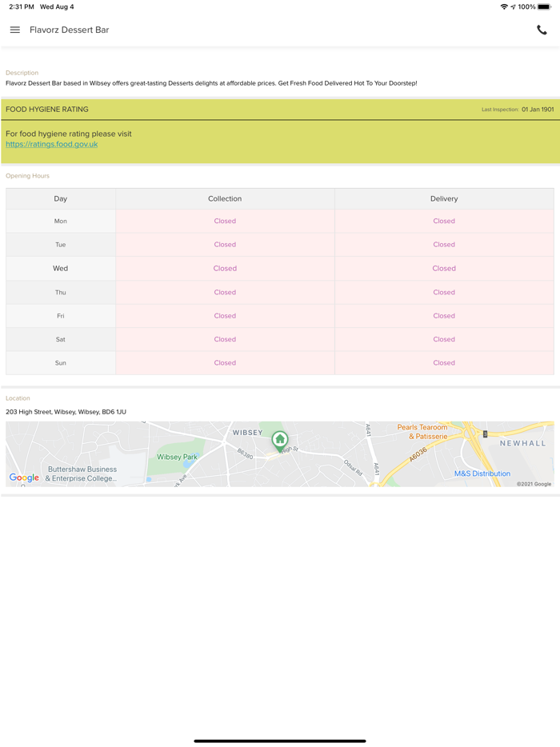Screen dimensions: 560x747
Task: Select Thu collection Closed cell
Action: coord(225,292)
